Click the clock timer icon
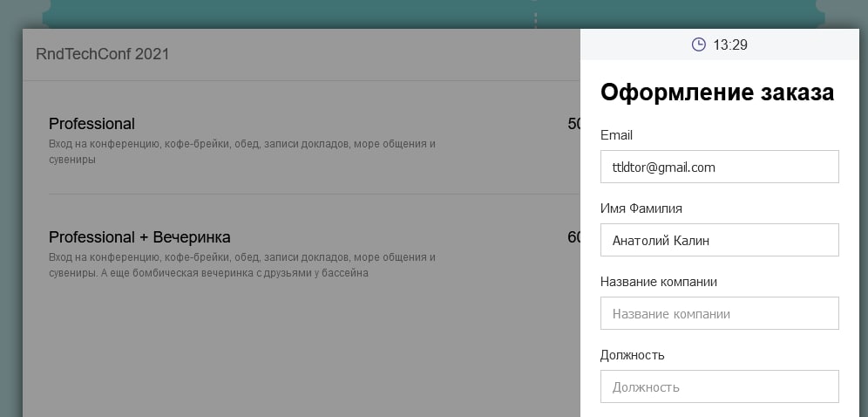The image size is (868, 417). (x=699, y=44)
